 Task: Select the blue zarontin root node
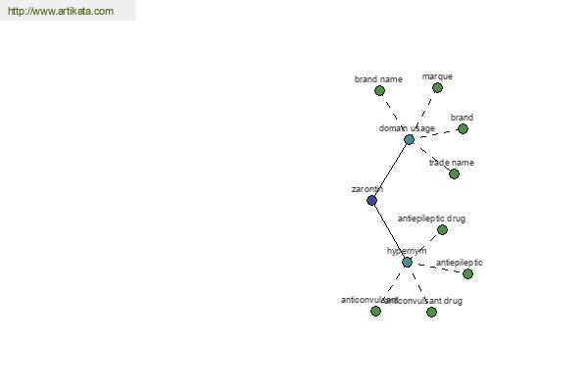click(371, 200)
